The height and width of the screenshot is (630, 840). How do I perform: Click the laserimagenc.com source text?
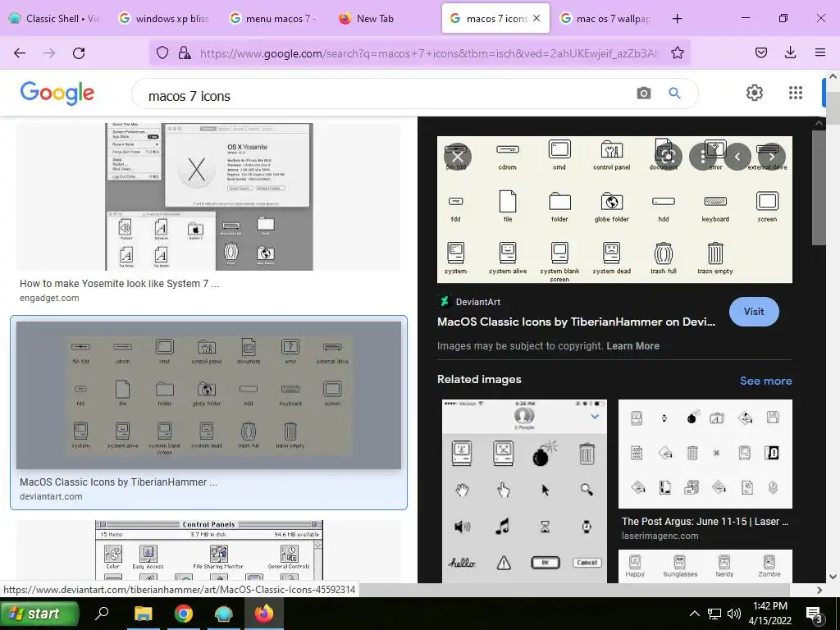(660, 536)
